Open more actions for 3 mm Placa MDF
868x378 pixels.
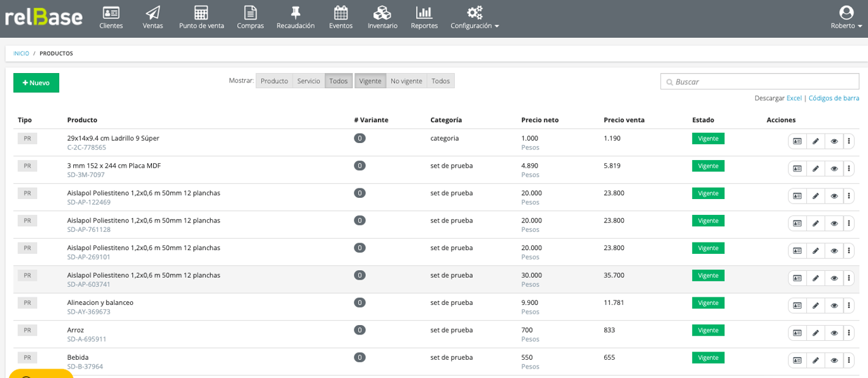[x=849, y=169]
